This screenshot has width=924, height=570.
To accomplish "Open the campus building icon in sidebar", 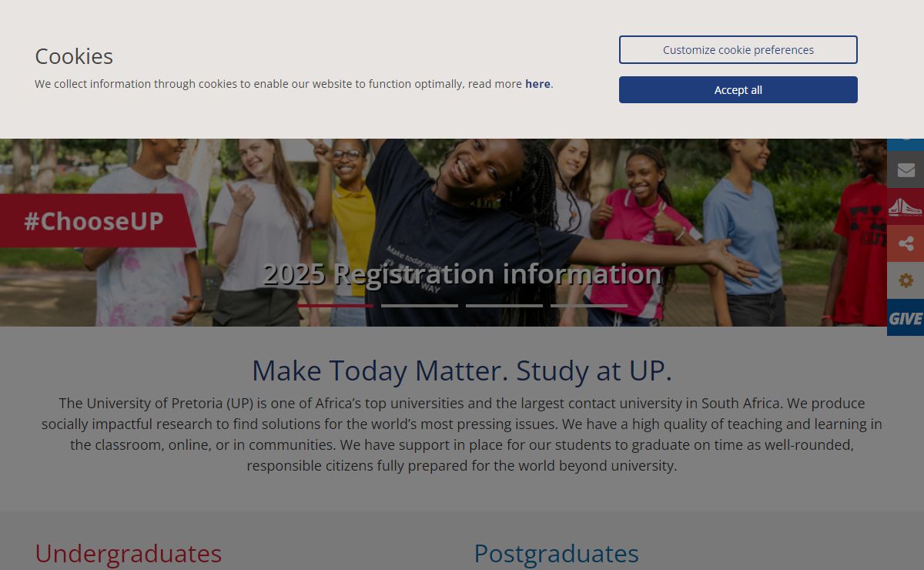I will coord(906,206).
